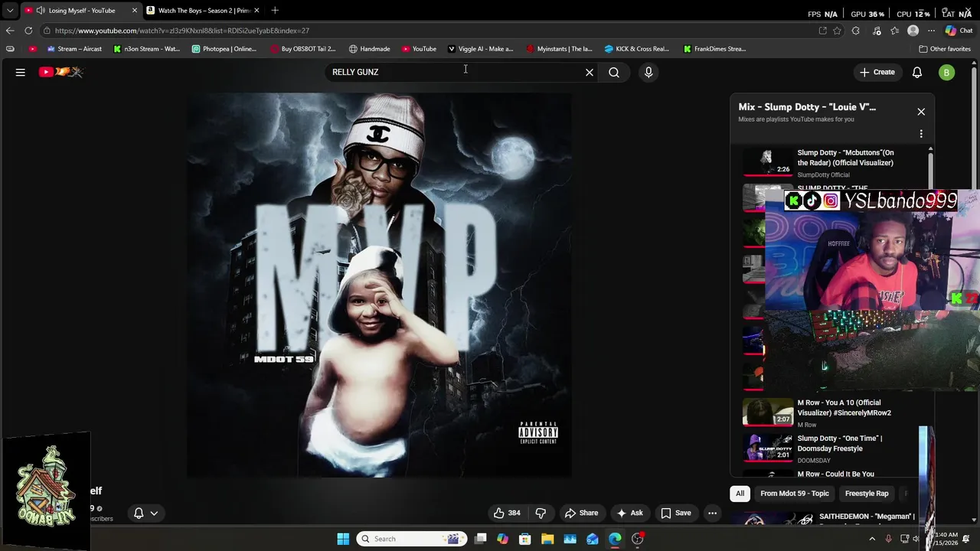Share the video
Viewport: 980px width, 551px height.
(x=580, y=513)
